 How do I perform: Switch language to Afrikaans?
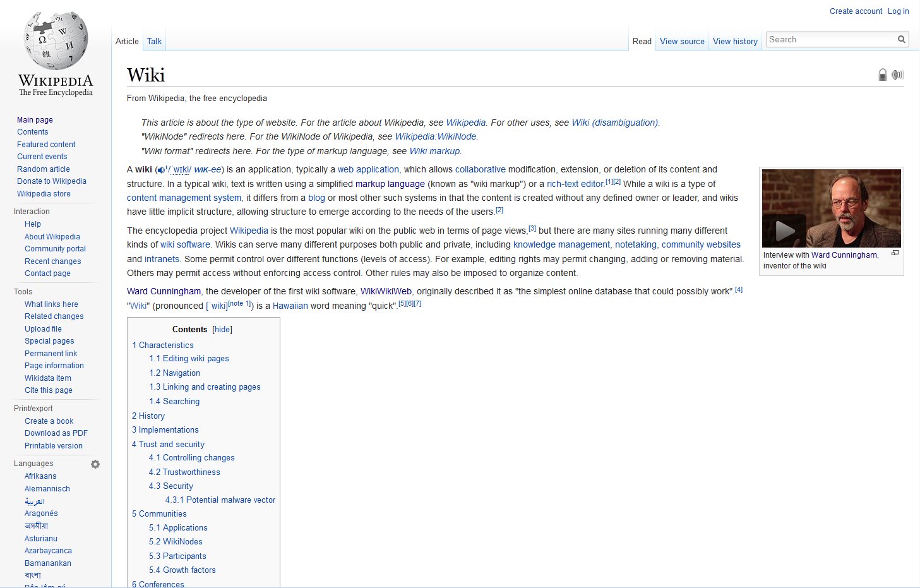point(40,476)
